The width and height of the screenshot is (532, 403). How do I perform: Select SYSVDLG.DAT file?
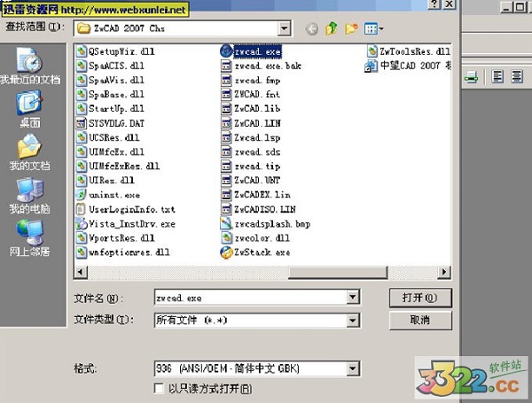point(110,123)
